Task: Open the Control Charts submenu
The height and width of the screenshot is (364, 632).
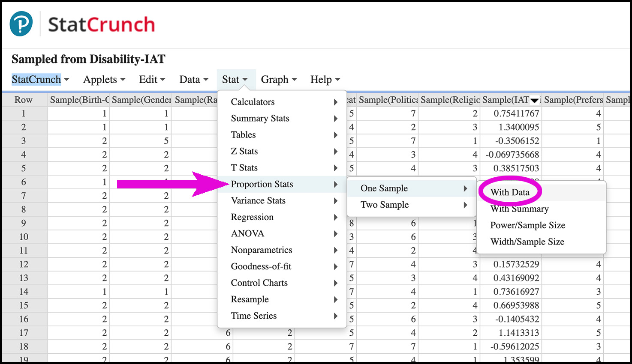Action: [x=282, y=283]
